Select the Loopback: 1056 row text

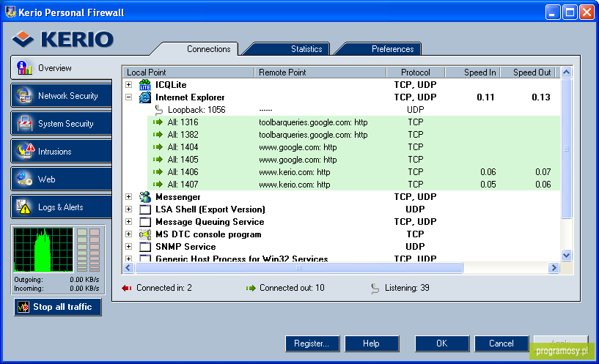196,110
